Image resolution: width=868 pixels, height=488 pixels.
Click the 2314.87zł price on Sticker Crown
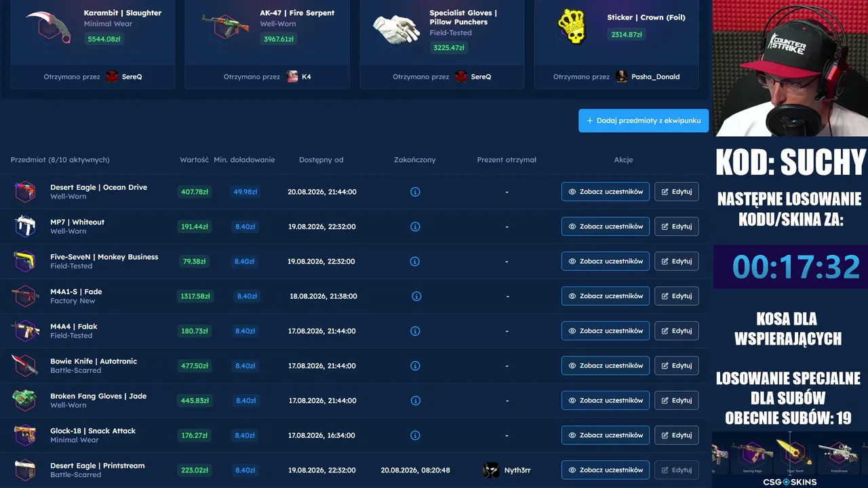tap(627, 35)
